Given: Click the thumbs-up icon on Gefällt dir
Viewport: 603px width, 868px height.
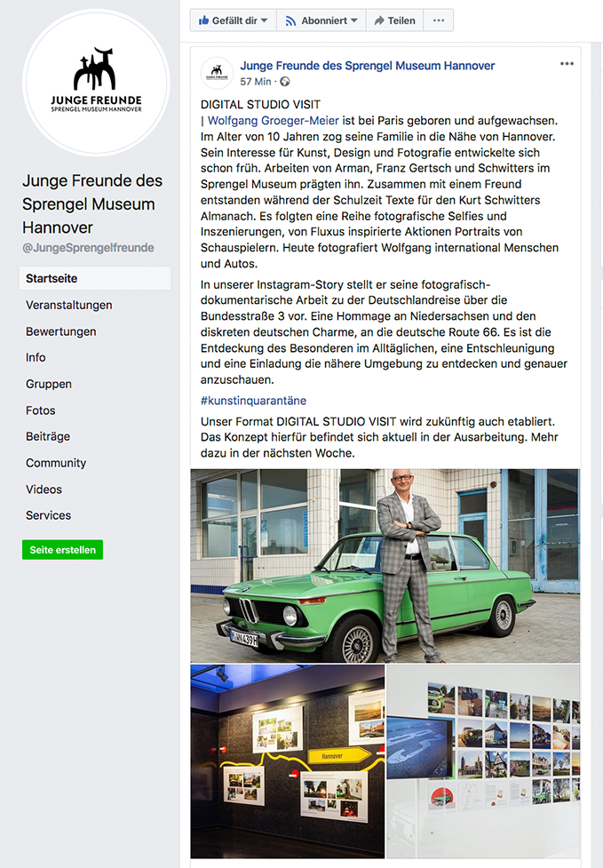Looking at the screenshot, I should coord(203,20).
